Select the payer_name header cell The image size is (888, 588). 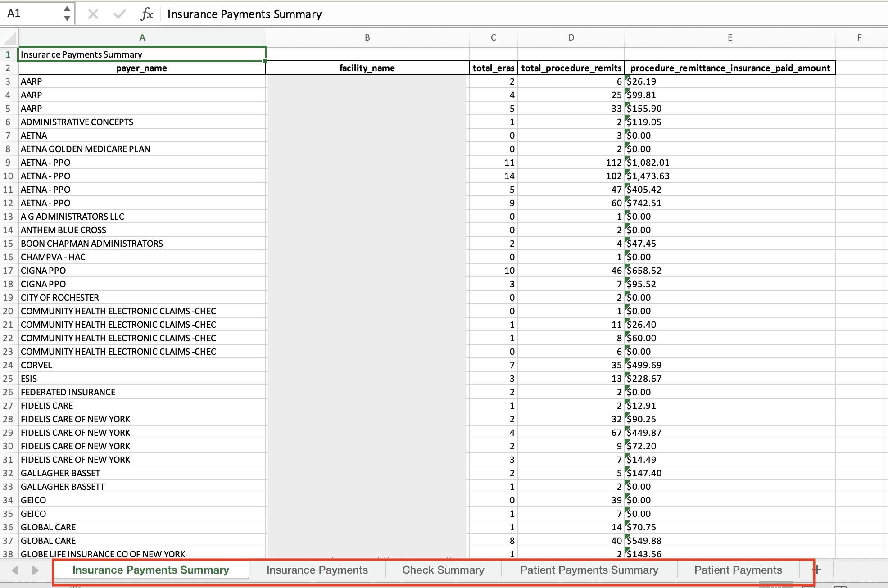tap(141, 68)
